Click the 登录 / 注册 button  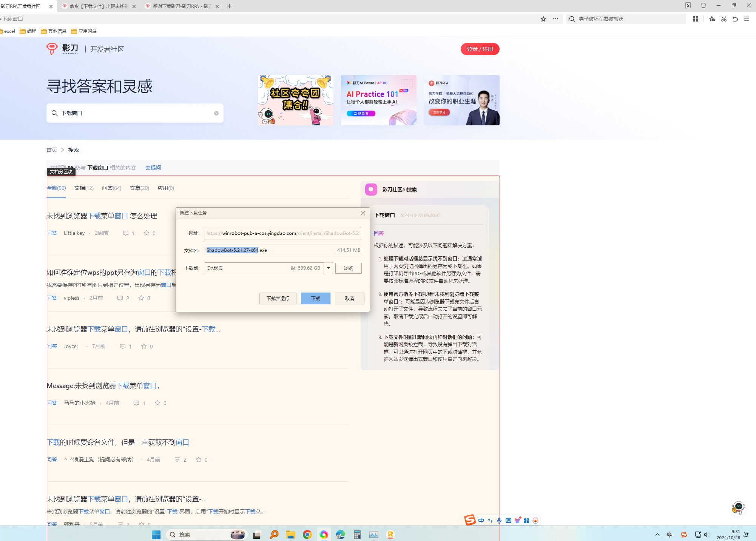tap(480, 49)
